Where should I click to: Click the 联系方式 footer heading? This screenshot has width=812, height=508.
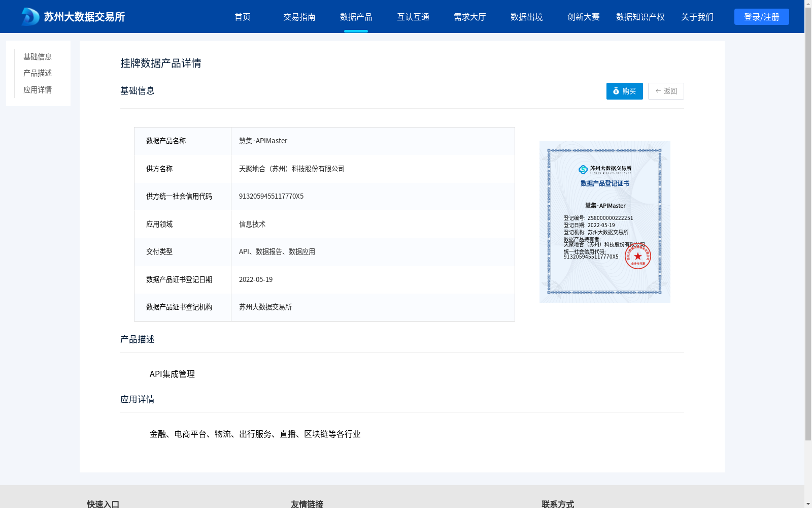pyautogui.click(x=558, y=504)
